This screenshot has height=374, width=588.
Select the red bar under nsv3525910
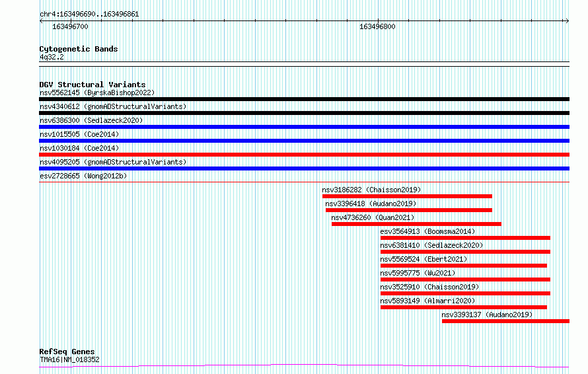(465, 293)
